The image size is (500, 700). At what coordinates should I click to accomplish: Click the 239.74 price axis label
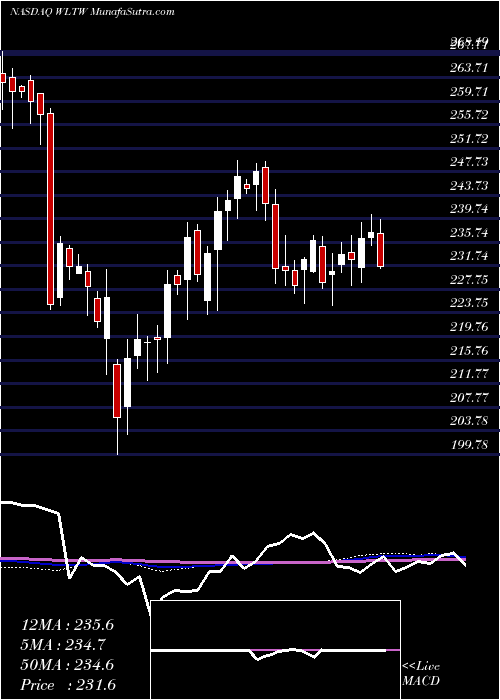click(468, 208)
